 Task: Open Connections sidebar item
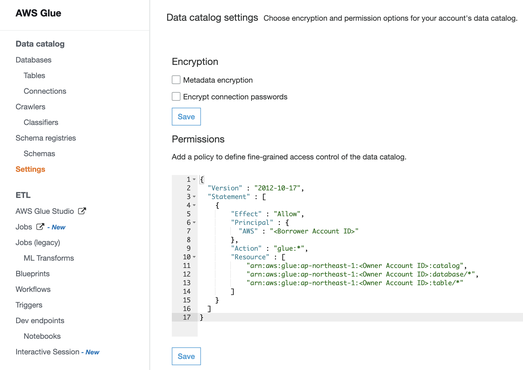45,91
